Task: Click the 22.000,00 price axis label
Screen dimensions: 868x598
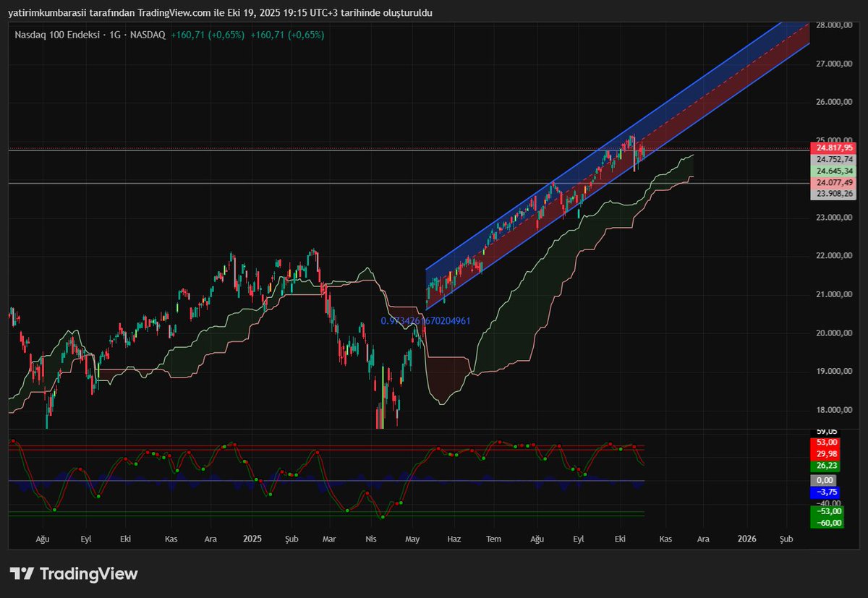Action: (835, 256)
